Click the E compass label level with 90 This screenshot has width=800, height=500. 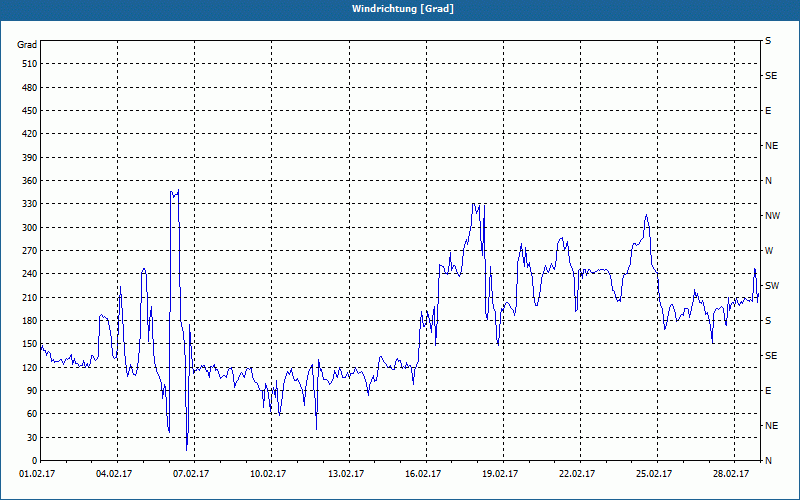pyautogui.click(x=768, y=391)
